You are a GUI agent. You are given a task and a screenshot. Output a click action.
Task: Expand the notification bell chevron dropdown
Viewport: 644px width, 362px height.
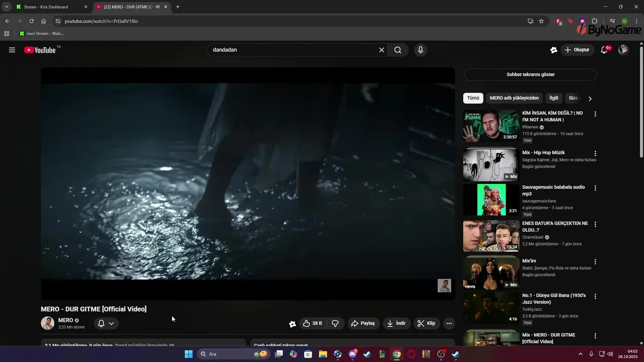pos(111,323)
